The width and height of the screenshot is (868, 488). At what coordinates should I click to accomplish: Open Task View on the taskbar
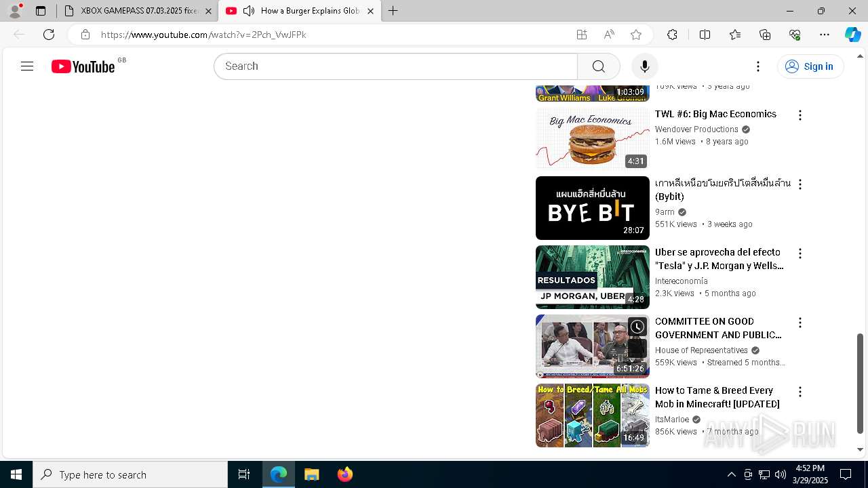244,474
